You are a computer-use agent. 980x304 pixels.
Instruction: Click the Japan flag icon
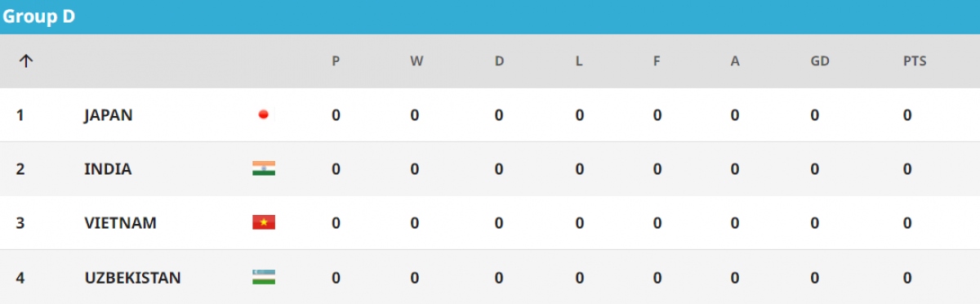pos(264,115)
